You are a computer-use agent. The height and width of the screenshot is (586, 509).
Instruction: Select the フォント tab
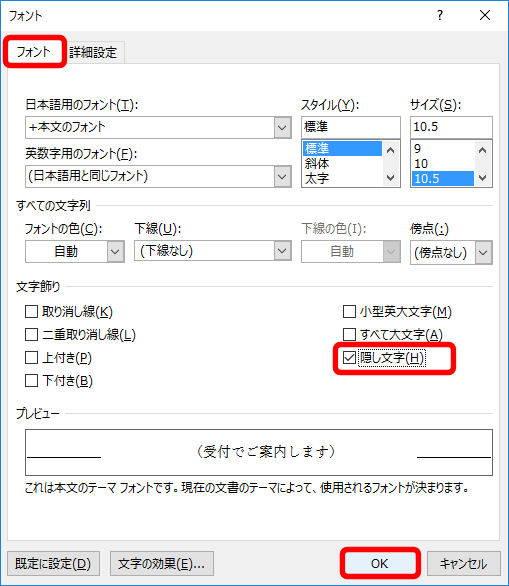(34, 52)
